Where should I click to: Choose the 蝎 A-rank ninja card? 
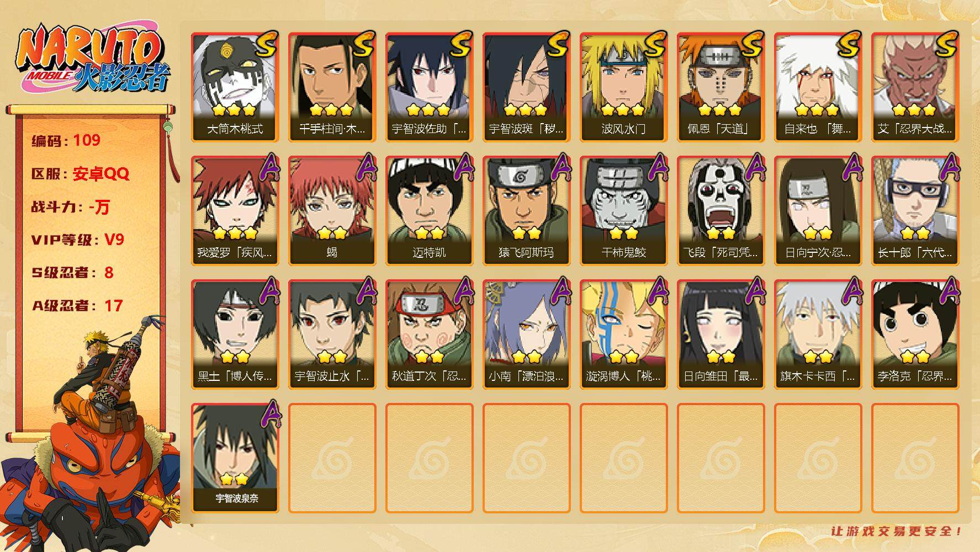(332, 211)
